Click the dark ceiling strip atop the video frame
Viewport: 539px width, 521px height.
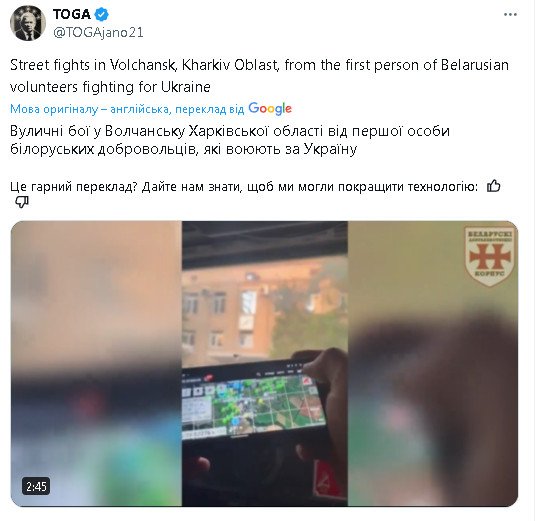click(265, 245)
